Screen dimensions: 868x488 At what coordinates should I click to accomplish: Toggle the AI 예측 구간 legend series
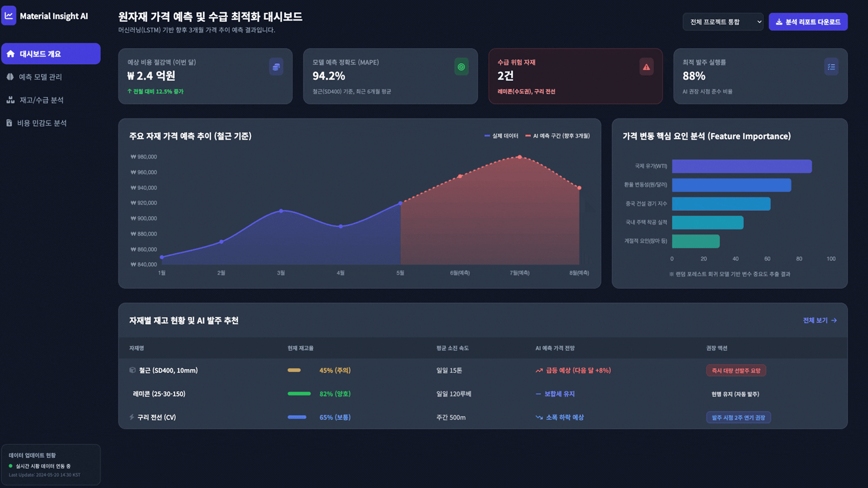pyautogui.click(x=557, y=136)
